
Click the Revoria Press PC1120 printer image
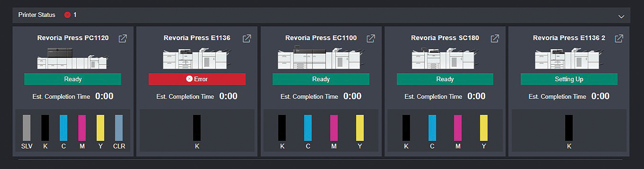(73, 59)
